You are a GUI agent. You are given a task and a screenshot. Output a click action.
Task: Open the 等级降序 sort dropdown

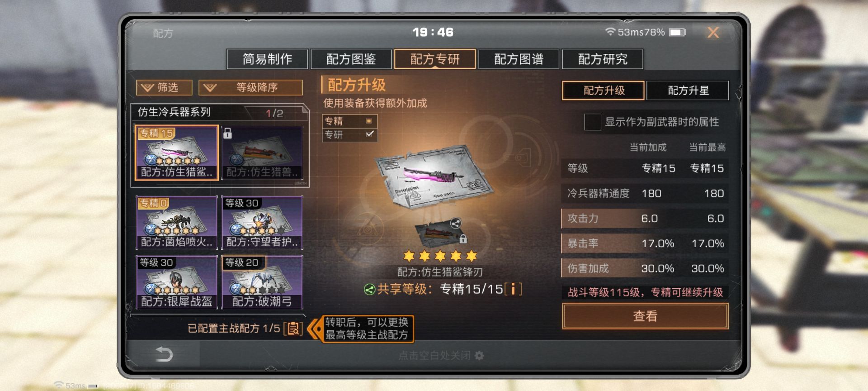250,87
